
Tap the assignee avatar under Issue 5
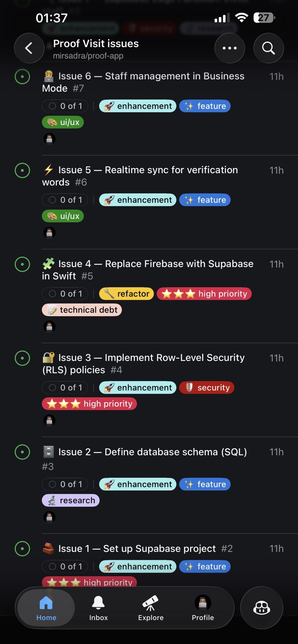click(50, 233)
